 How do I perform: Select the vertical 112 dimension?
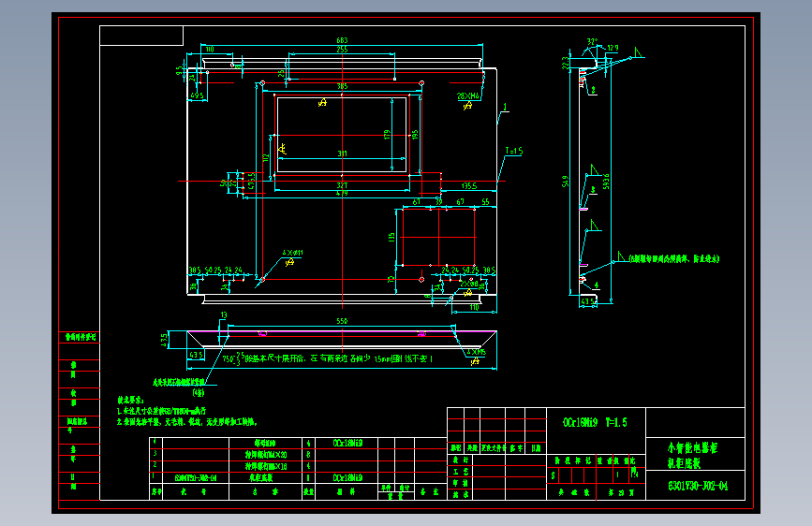coord(266,157)
